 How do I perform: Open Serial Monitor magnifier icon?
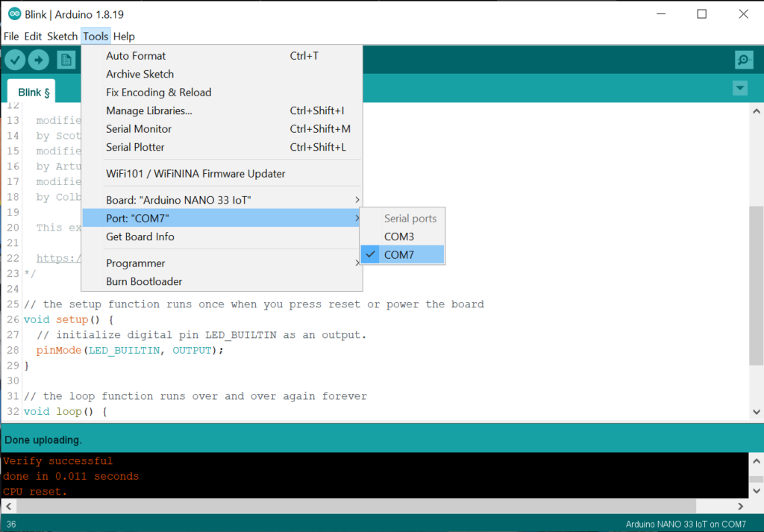[x=743, y=60]
